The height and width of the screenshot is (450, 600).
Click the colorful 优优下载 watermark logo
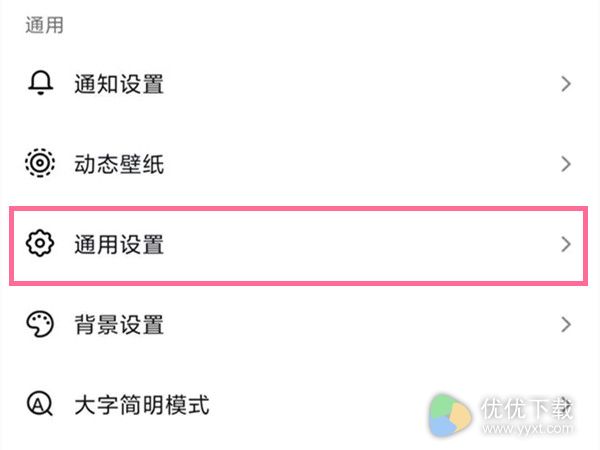450,416
